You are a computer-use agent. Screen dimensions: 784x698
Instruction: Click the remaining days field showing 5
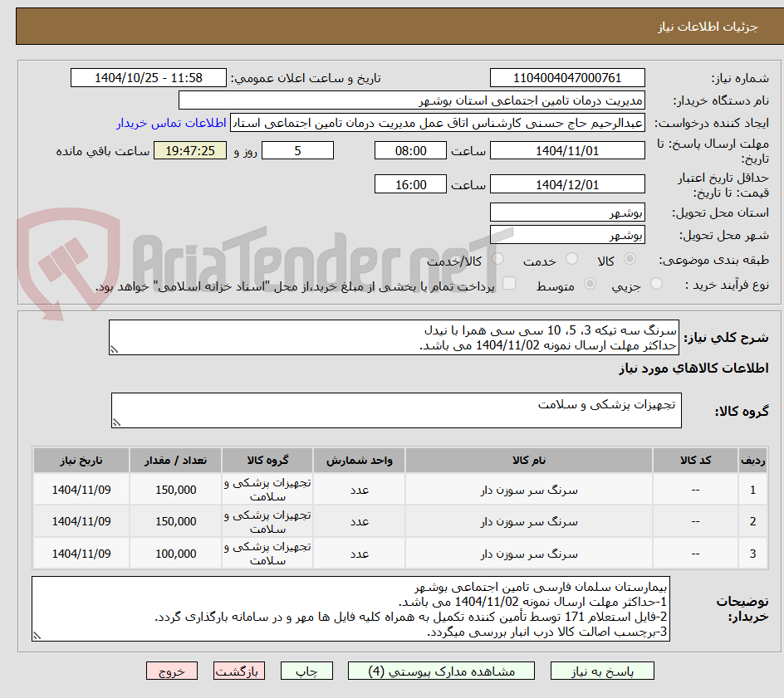(297, 150)
